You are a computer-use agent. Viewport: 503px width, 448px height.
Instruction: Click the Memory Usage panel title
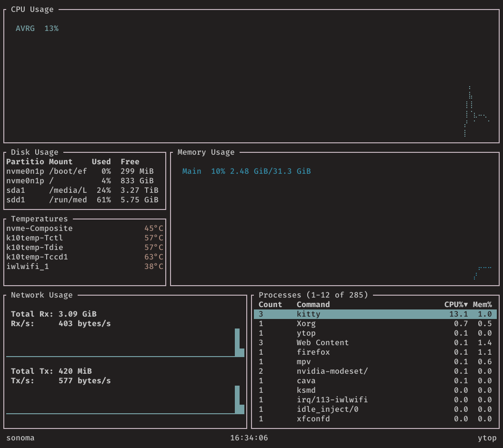(x=206, y=152)
